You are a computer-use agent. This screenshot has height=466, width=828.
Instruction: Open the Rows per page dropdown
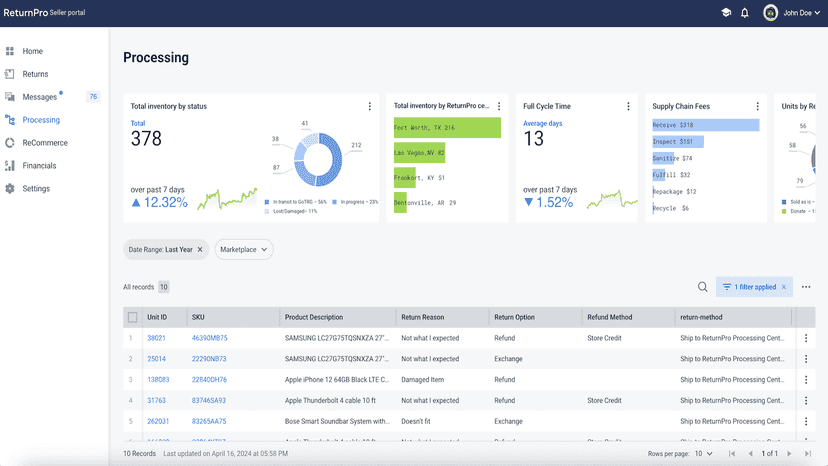[703, 453]
